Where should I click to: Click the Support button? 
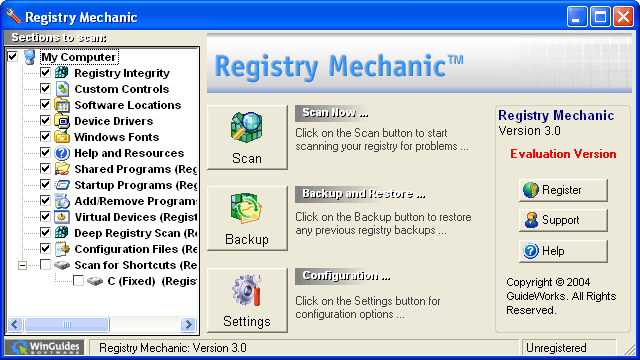[563, 220]
